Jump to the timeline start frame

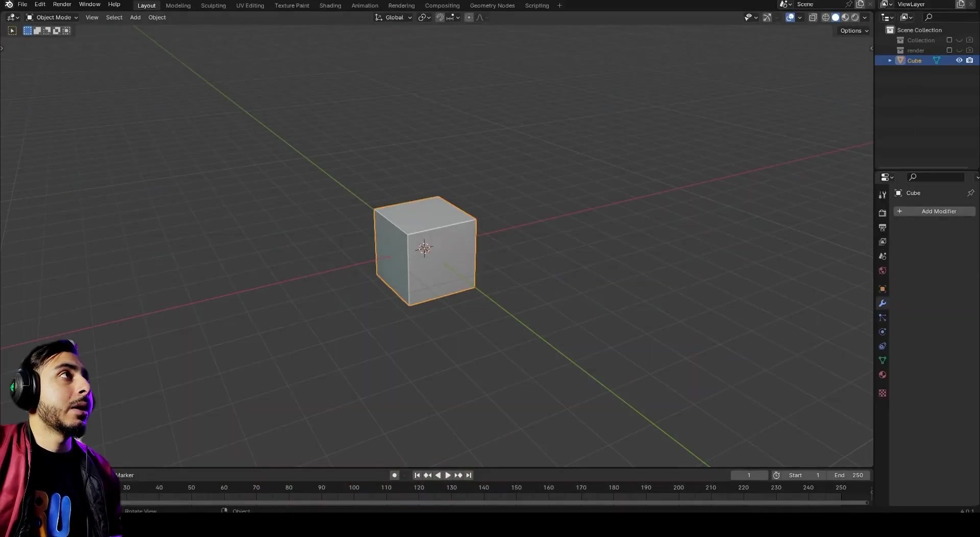pyautogui.click(x=417, y=475)
